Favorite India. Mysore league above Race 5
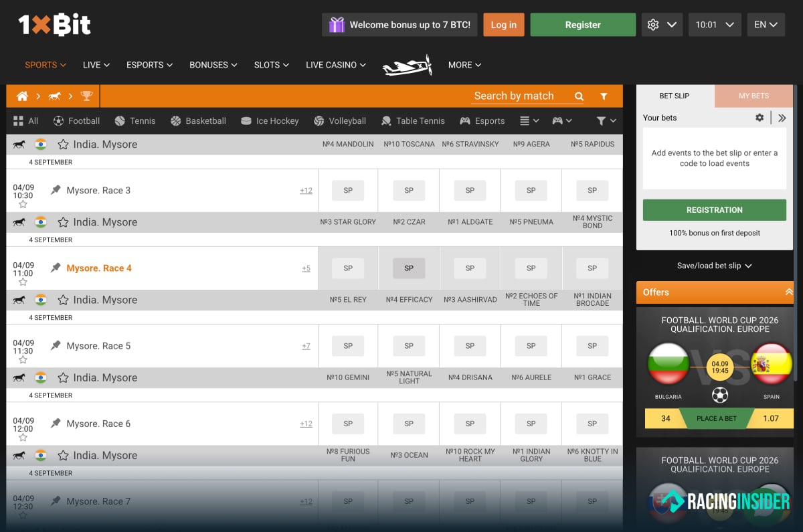This screenshot has height=532, width=803. coord(63,300)
